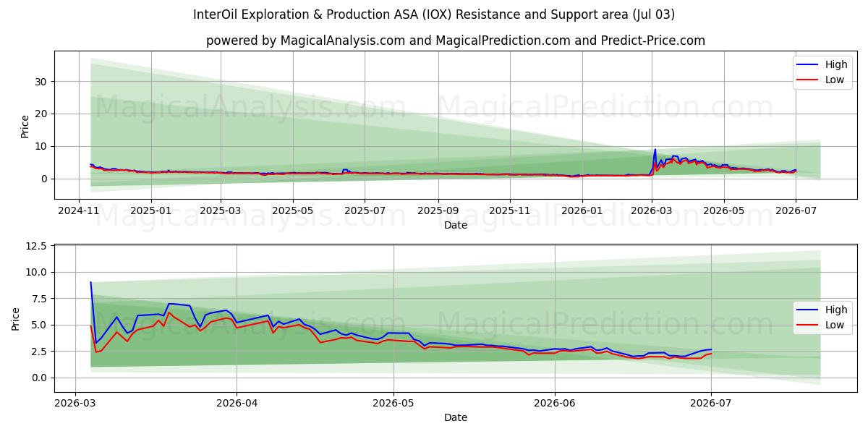Viewport: 868px width, 434px height.
Task: Click the 2026-06 tick label
Action: pyautogui.click(x=555, y=403)
